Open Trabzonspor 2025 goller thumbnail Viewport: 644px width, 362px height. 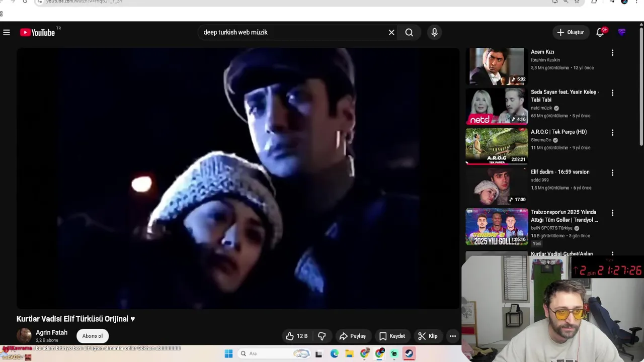(x=497, y=226)
